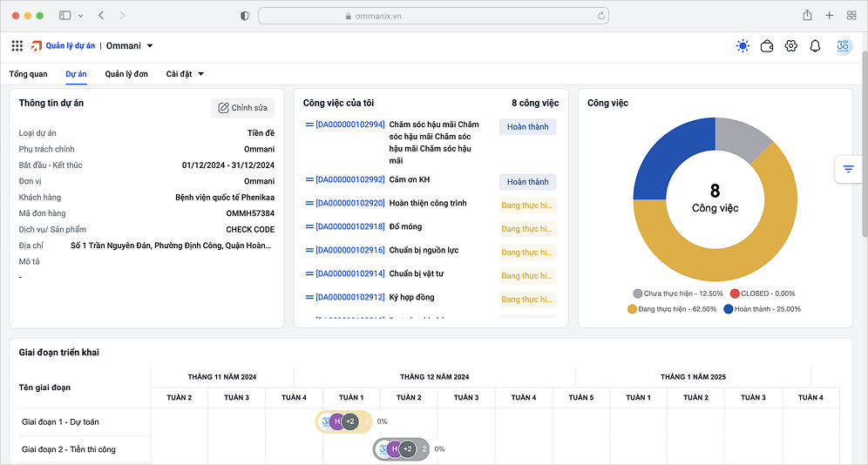The height and width of the screenshot is (465, 868).
Task: Open task link DA000000102920
Action: pyautogui.click(x=349, y=204)
